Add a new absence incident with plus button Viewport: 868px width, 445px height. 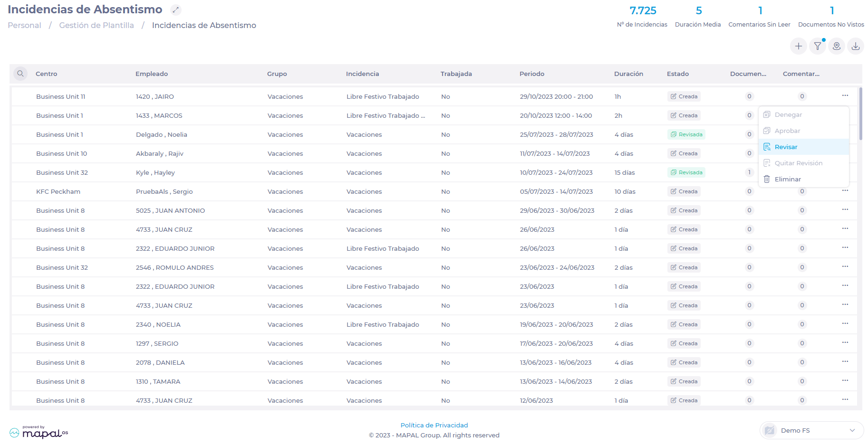(x=799, y=46)
